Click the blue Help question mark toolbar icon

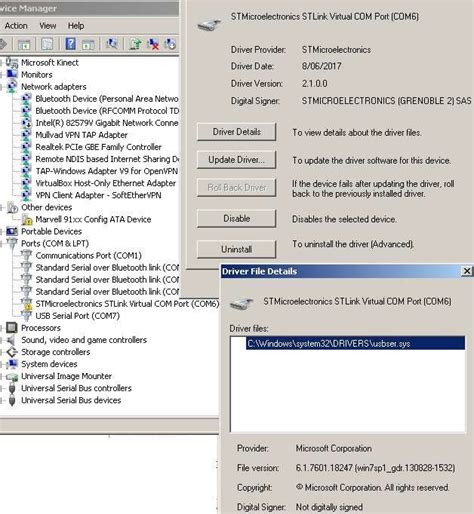pyautogui.click(x=70, y=44)
